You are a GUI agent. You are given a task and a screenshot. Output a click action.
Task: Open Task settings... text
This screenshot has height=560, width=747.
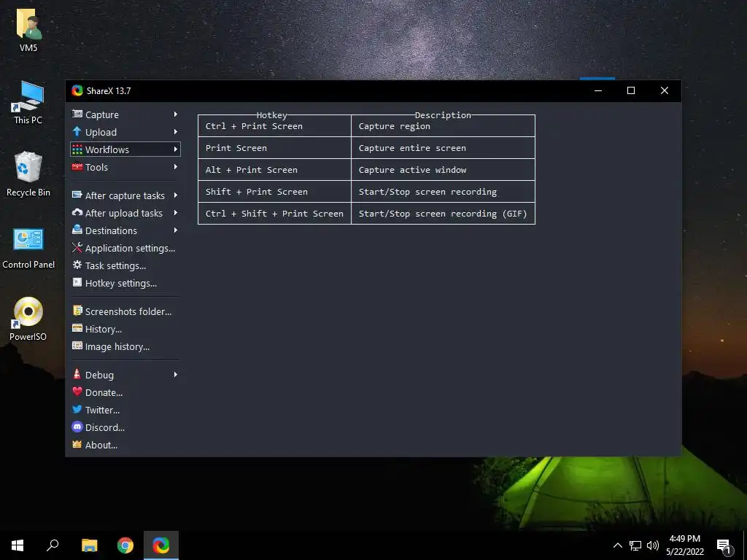[116, 266]
